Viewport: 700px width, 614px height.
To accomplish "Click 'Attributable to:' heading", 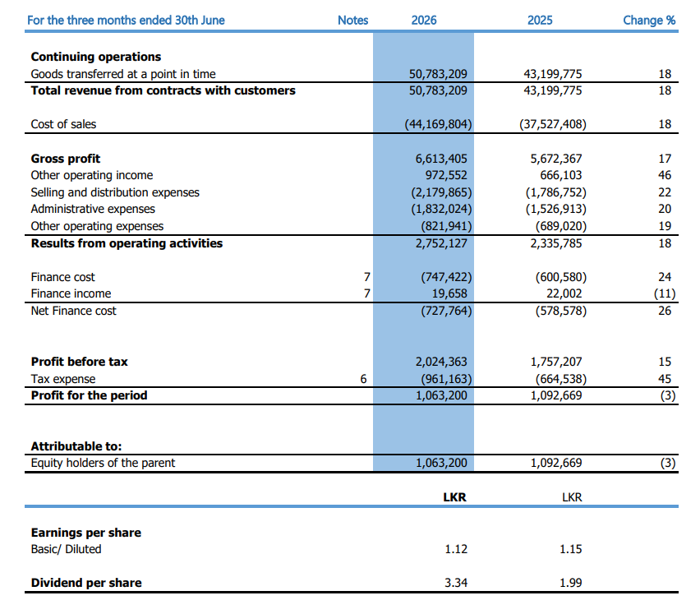I will (x=76, y=446).
